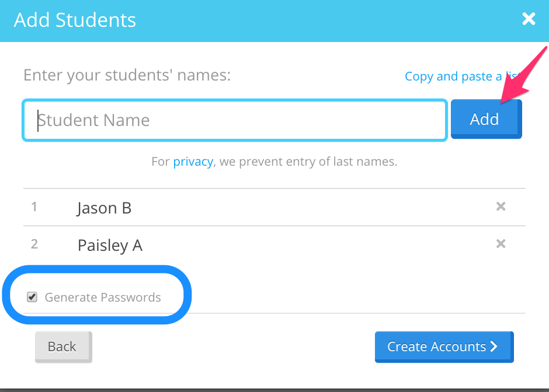The height and width of the screenshot is (392, 549).
Task: Select student entry Paisley A
Action: pos(110,245)
